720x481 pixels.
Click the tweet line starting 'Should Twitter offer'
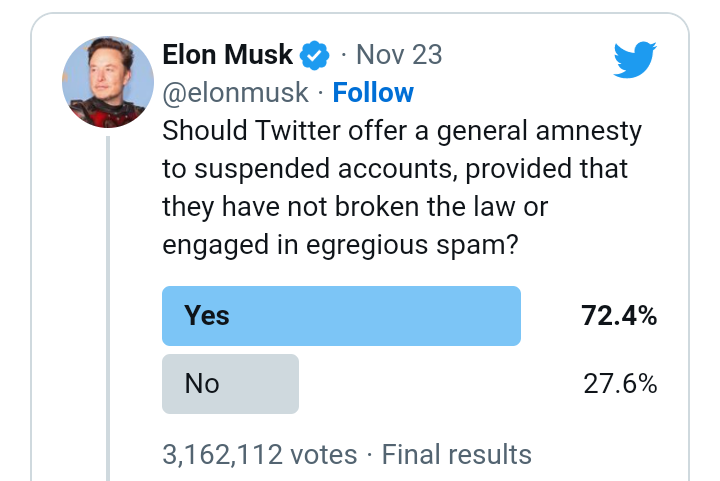401,131
